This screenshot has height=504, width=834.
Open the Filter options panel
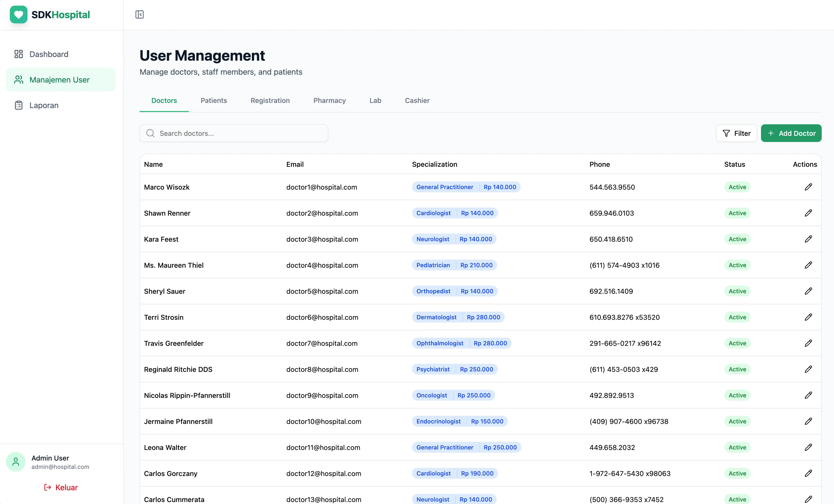pos(736,133)
